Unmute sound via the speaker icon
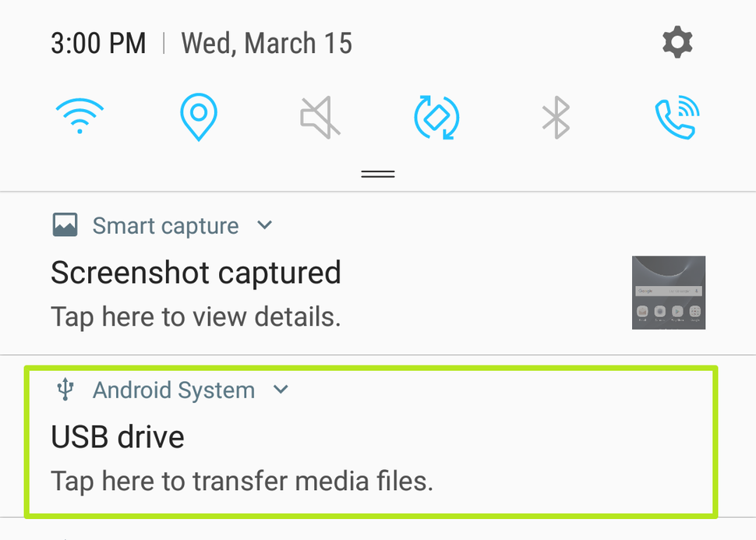 tap(318, 115)
